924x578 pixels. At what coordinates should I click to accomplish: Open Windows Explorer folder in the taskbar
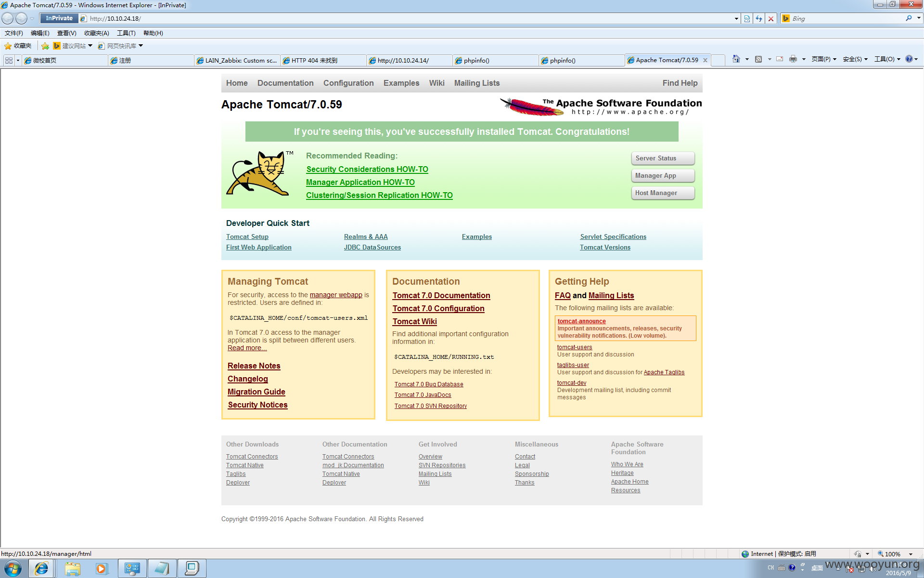73,569
